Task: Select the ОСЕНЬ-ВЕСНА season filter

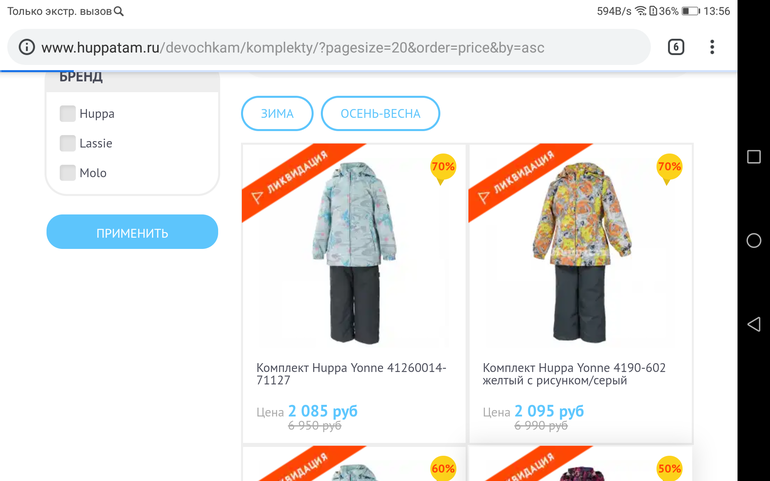Action: [x=380, y=113]
